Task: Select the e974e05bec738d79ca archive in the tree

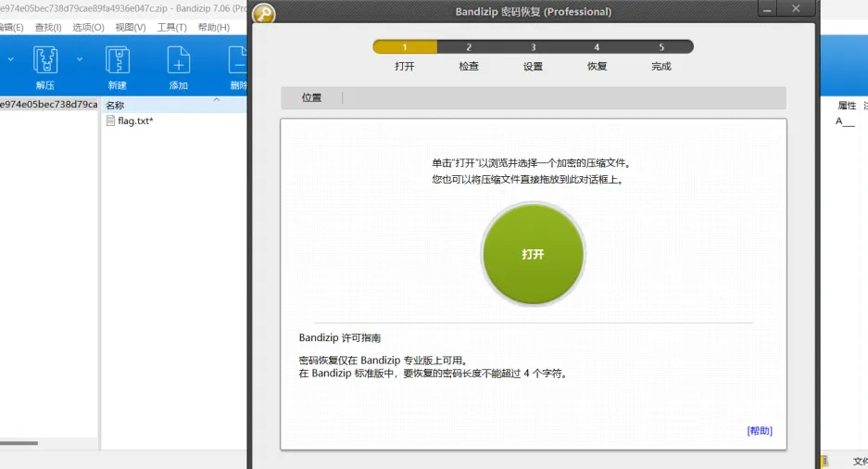Action: [49, 104]
